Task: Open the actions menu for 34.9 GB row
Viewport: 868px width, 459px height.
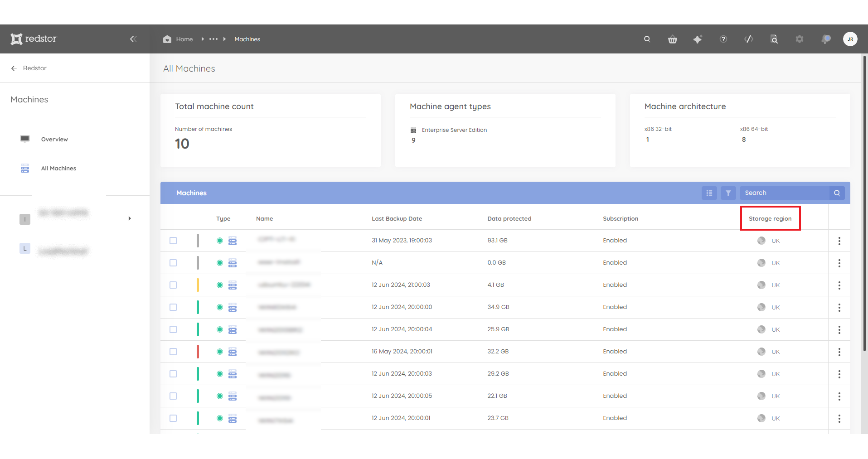Action: click(x=839, y=308)
